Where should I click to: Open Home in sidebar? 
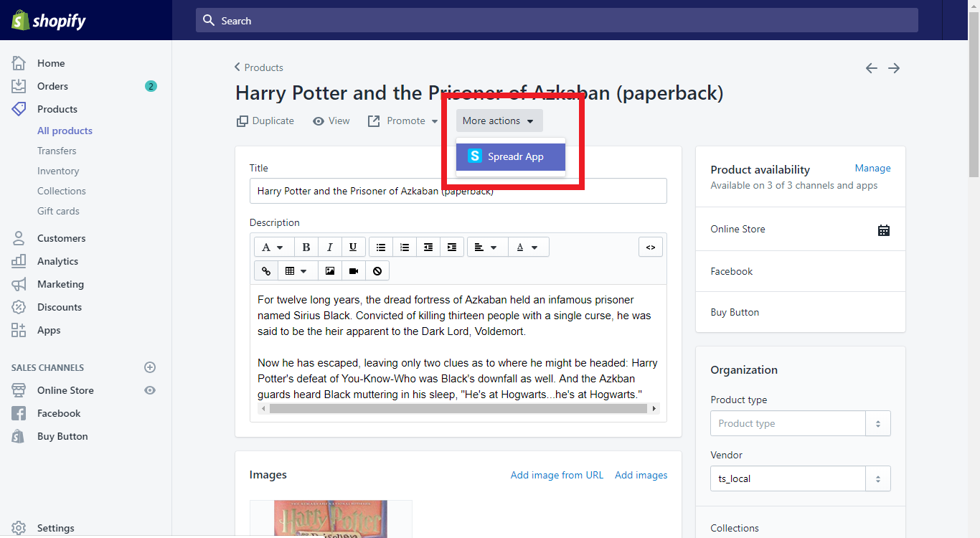click(51, 63)
